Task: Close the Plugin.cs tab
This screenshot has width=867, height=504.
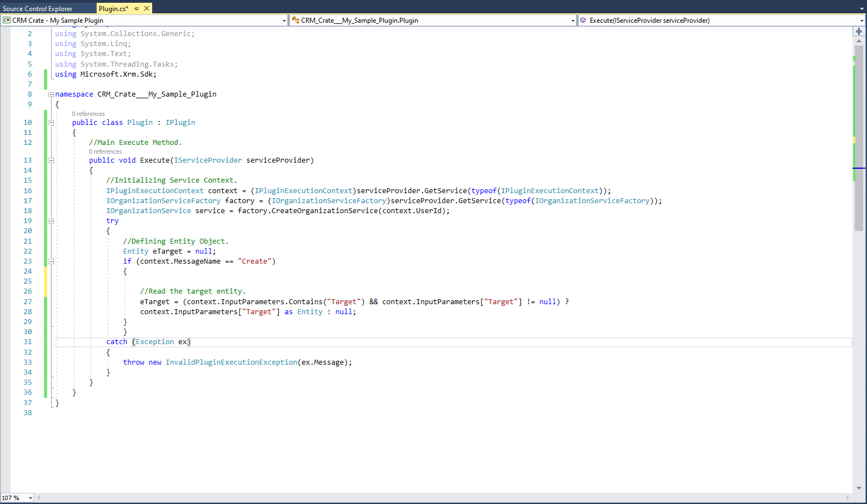Action: (146, 8)
